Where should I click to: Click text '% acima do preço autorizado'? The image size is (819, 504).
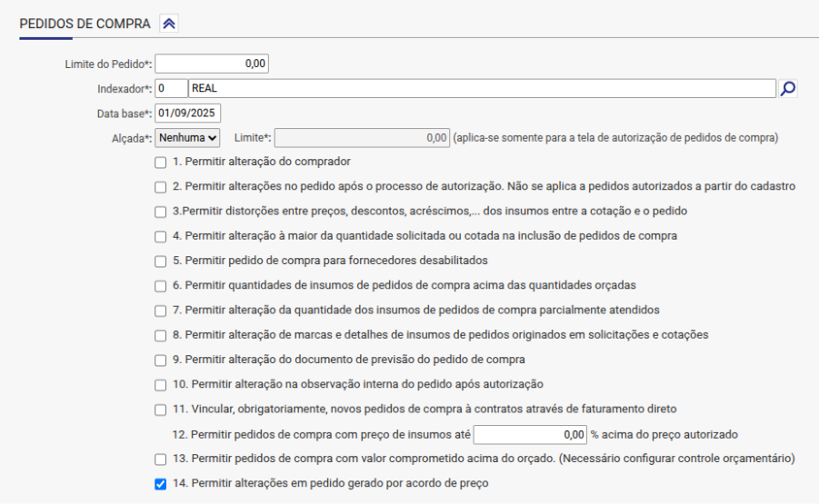664,435
